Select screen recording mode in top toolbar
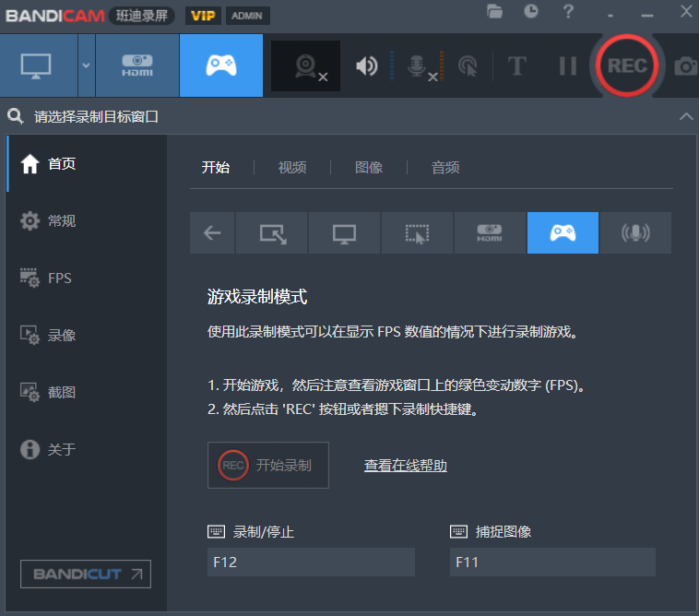Screen dimensions: 699x616 coord(39,65)
